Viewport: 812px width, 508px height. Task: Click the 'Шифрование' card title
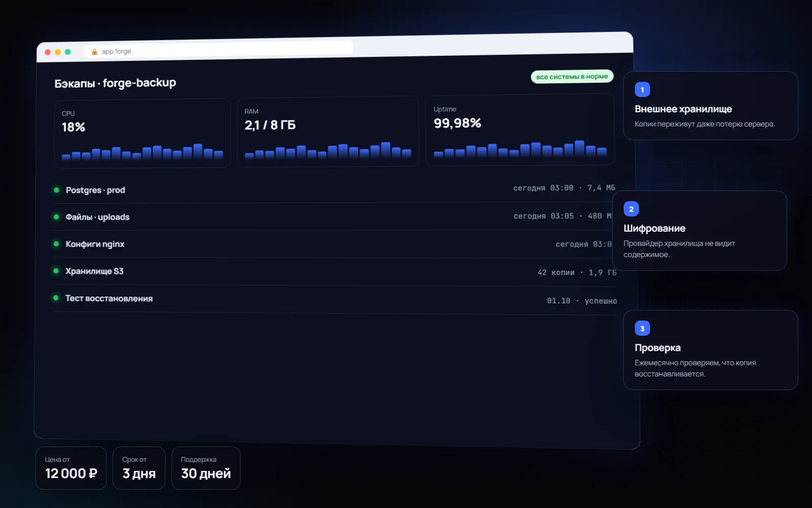654,228
